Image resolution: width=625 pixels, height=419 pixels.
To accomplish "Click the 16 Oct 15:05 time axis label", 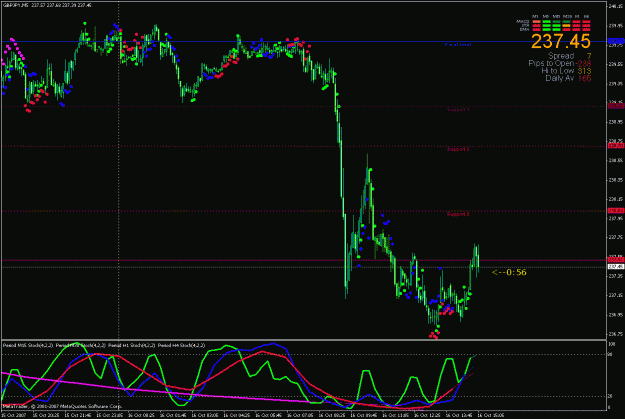I will click(491, 415).
